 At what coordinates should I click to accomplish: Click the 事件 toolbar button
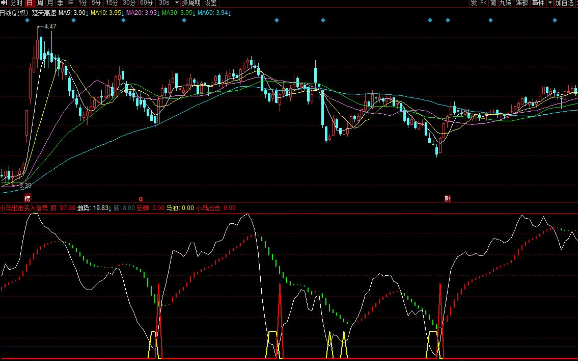coord(538,3)
